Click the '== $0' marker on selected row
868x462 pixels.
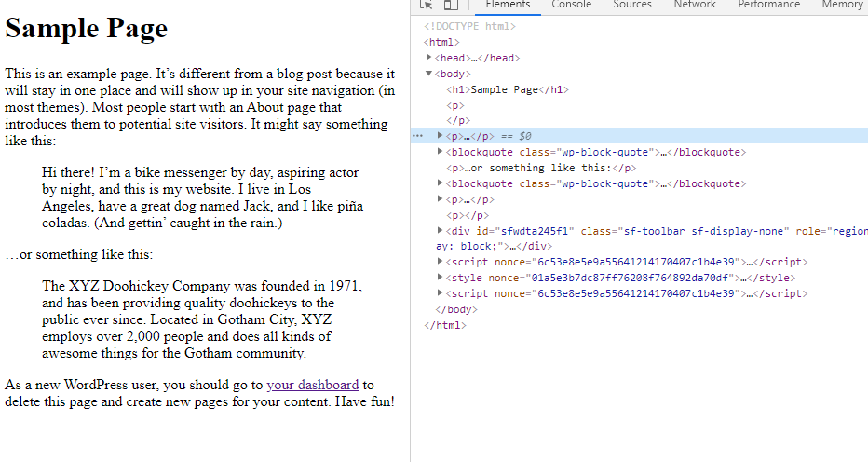516,136
